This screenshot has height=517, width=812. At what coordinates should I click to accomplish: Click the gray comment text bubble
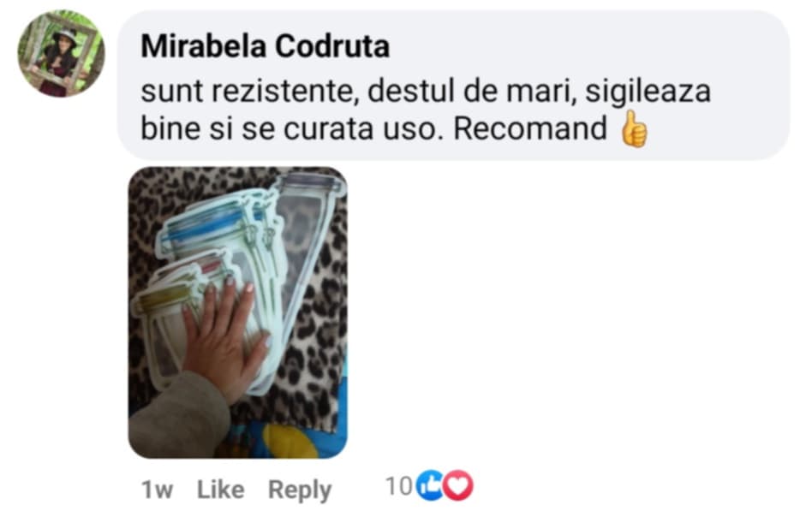click(454, 86)
